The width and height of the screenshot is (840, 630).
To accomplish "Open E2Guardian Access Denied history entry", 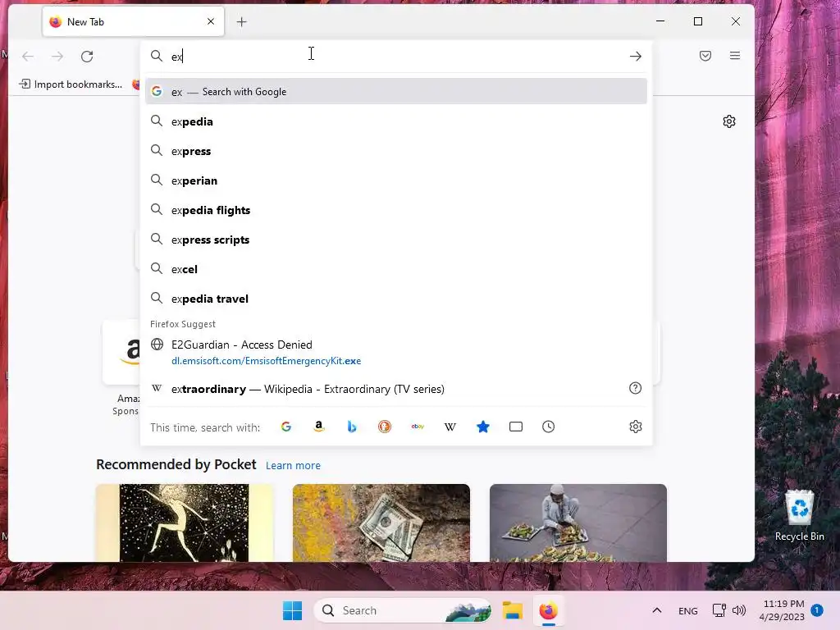I will click(x=396, y=353).
